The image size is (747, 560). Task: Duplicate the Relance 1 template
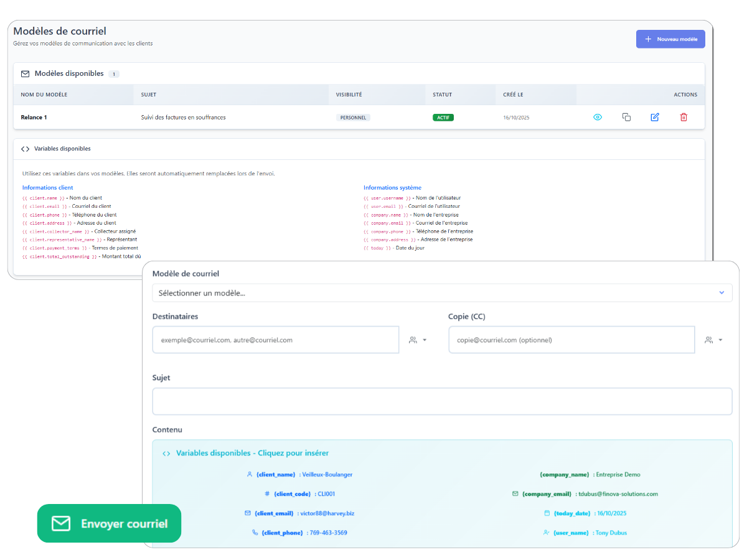point(626,117)
